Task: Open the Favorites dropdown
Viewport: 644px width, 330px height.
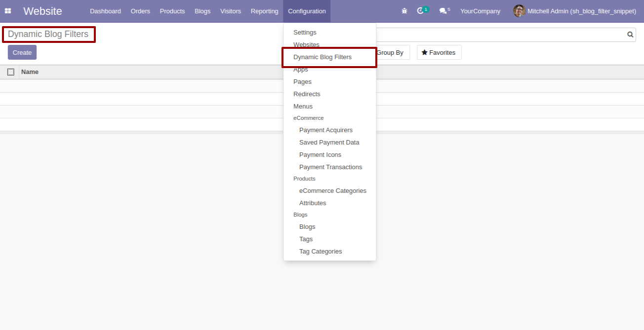Action: coord(439,52)
